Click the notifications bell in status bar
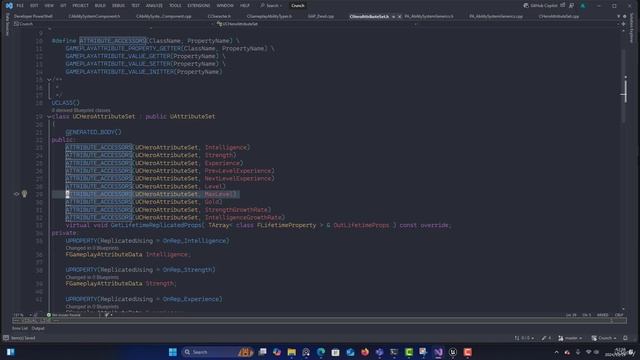Viewport: 640px width, 360px height. [625, 338]
